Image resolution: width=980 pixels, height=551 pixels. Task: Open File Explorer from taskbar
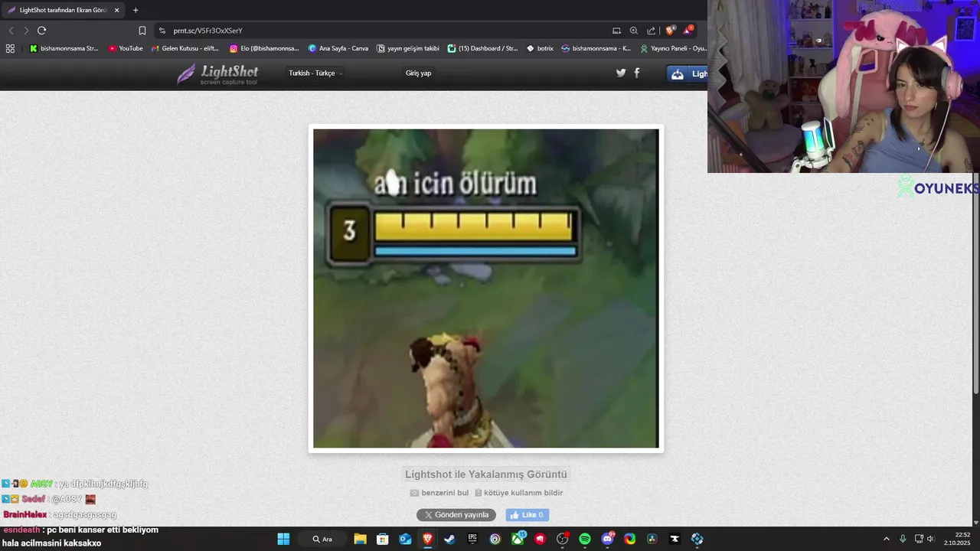(360, 539)
